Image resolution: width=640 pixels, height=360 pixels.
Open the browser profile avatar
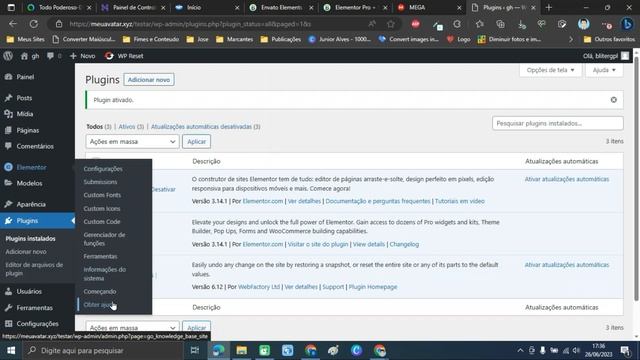point(583,24)
